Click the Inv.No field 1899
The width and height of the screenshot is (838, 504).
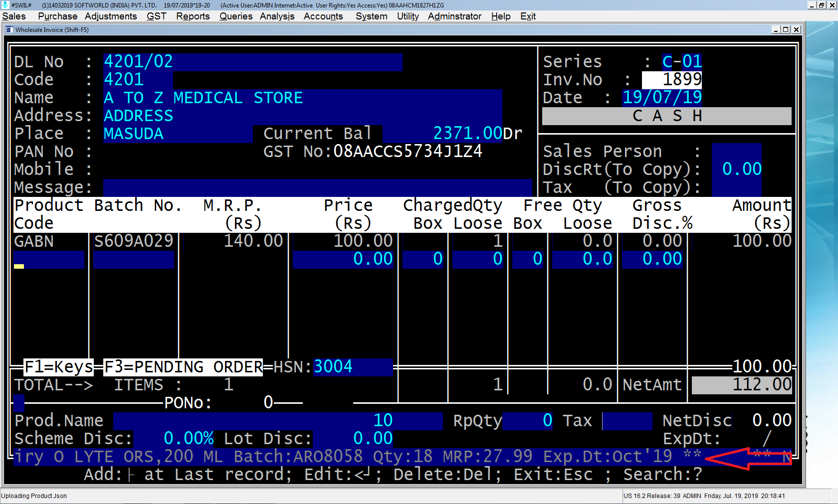tap(672, 80)
